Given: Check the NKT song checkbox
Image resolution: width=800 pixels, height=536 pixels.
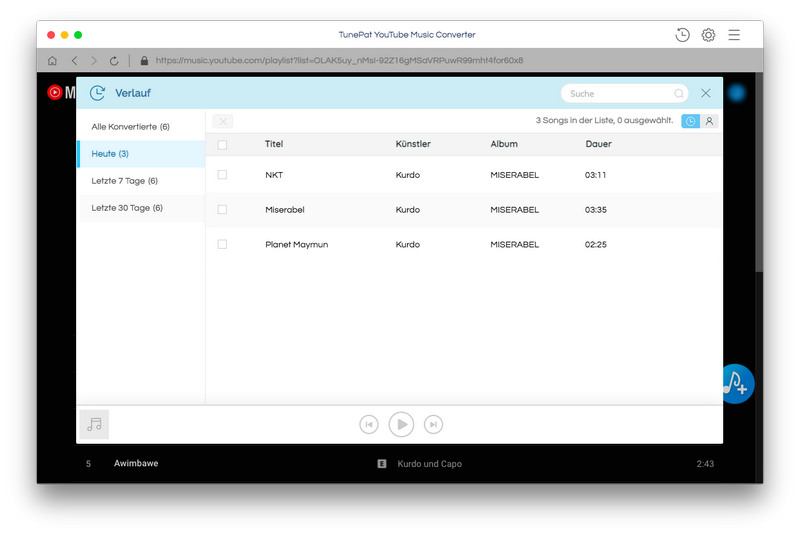Looking at the screenshot, I should tap(222, 175).
